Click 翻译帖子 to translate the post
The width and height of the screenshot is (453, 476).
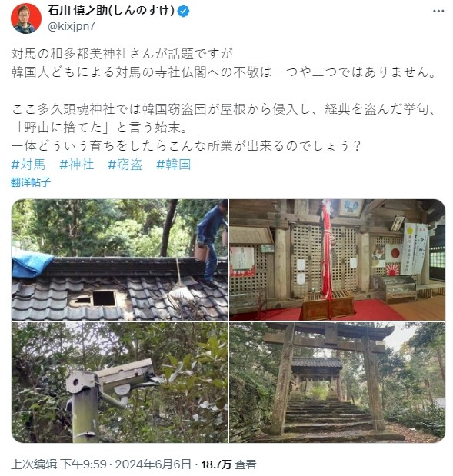pos(31,182)
